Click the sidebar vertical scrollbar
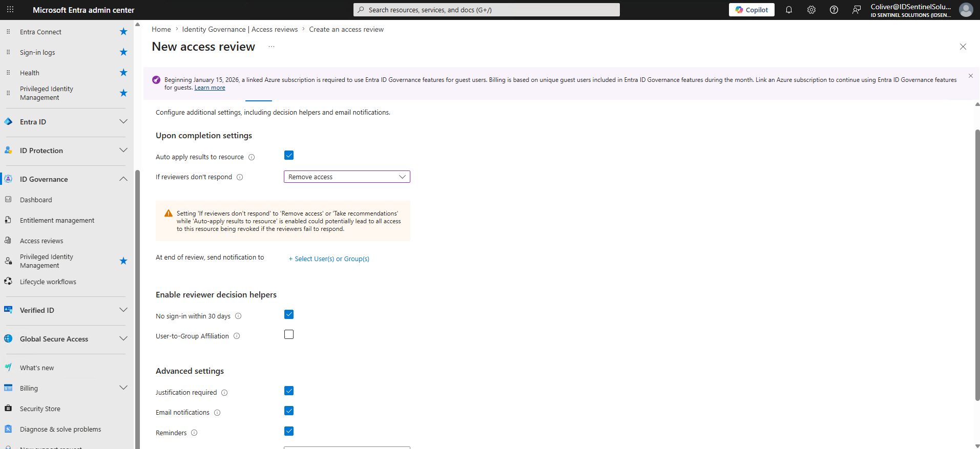This screenshot has width=980, height=449. click(137, 309)
